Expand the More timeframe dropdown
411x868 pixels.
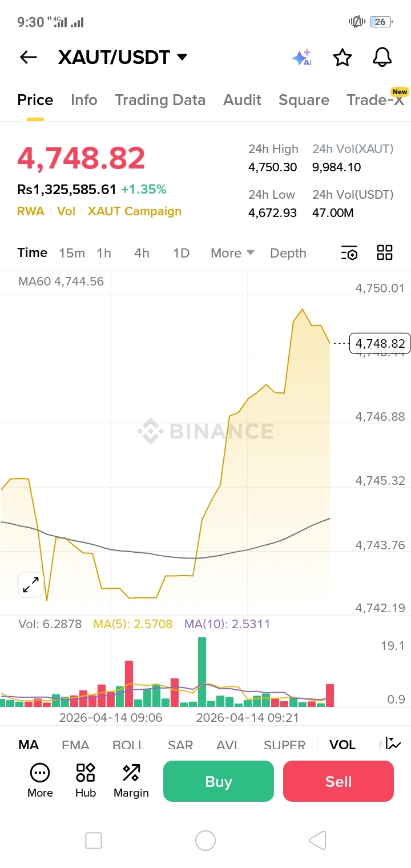tap(232, 253)
